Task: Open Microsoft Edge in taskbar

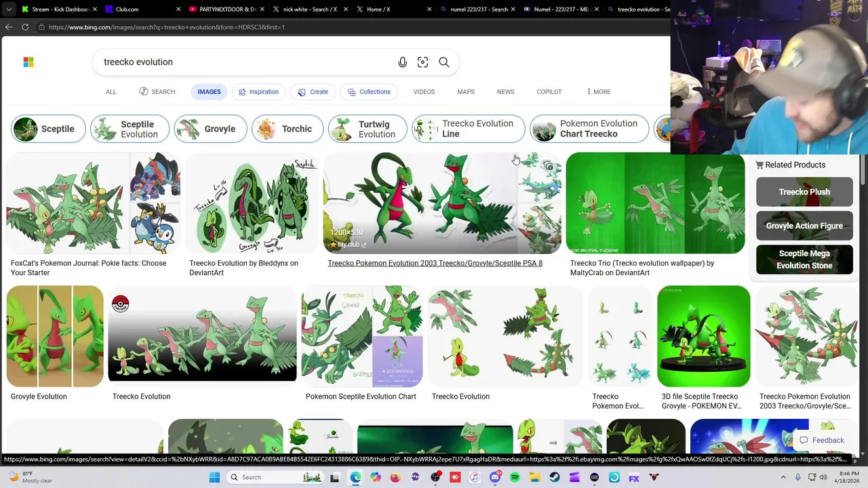Action: (x=355, y=478)
